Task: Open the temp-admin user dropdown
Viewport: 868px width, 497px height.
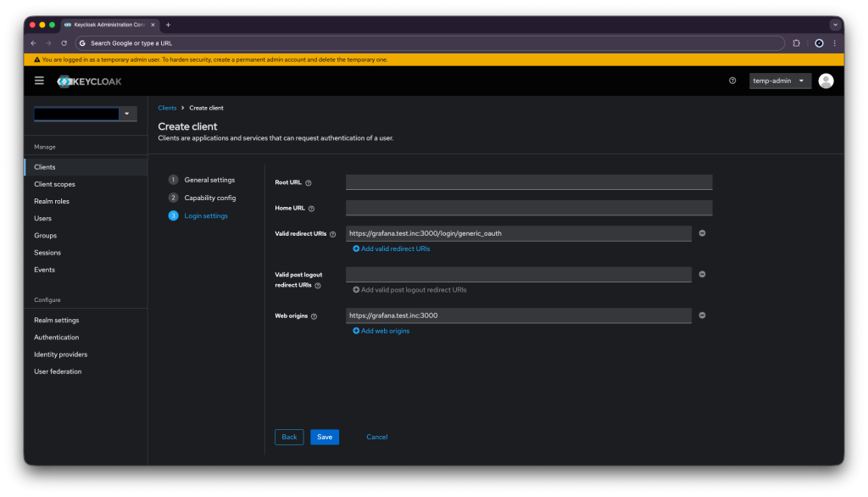Action: [x=780, y=81]
